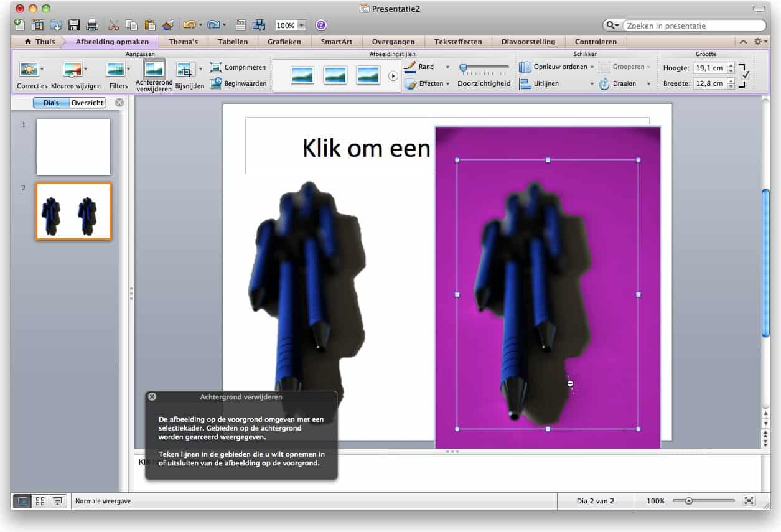Viewport: 781px width, 532px height.
Task: Click the New presentation toolbar icon
Action: coord(19,25)
